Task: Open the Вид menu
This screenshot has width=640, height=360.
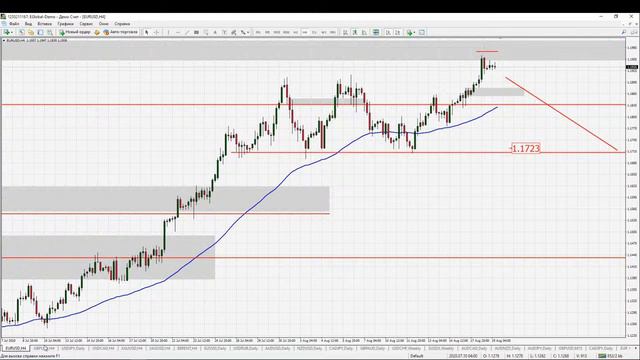Action: tap(28, 24)
